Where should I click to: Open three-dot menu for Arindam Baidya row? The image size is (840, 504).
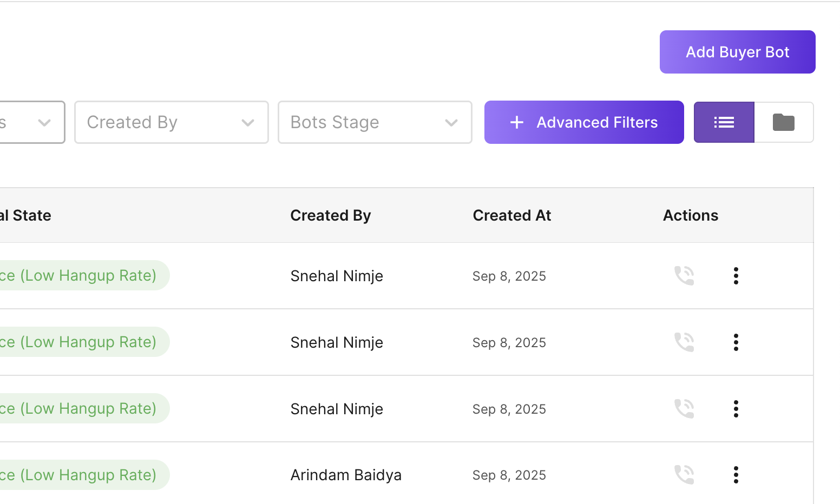coord(736,475)
